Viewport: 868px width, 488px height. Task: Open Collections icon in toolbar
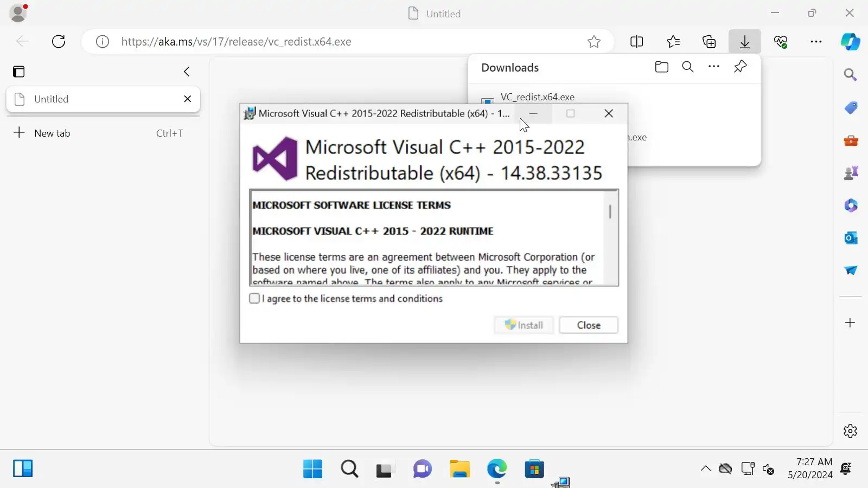click(709, 42)
